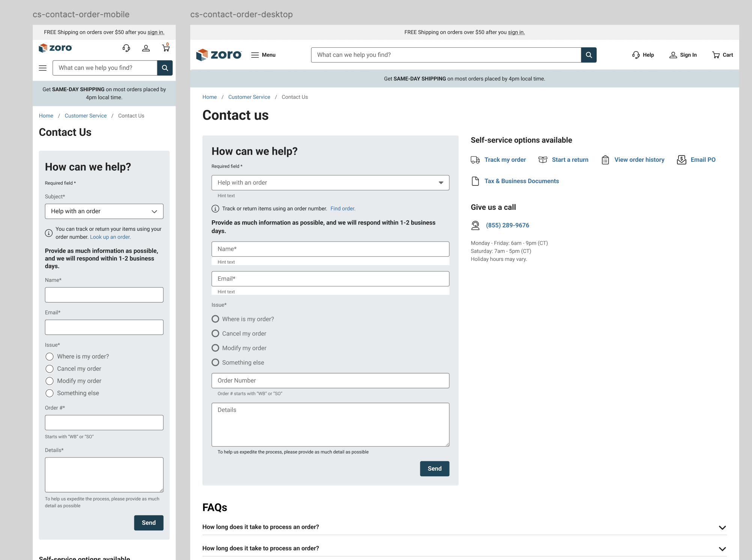Open the desktop Menu button
Screen dimensions: 752x560
[263, 55]
